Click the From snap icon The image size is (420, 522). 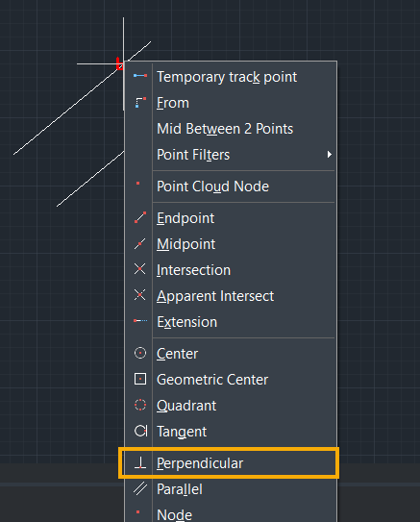[x=140, y=102]
